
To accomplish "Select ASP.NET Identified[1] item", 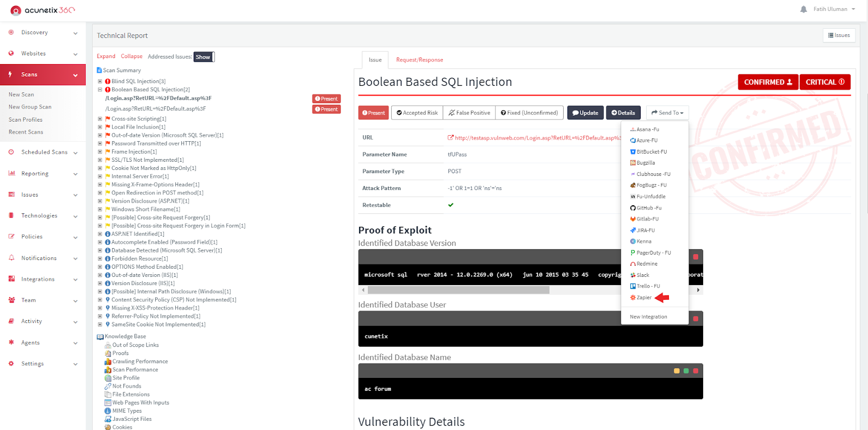I will [x=138, y=234].
